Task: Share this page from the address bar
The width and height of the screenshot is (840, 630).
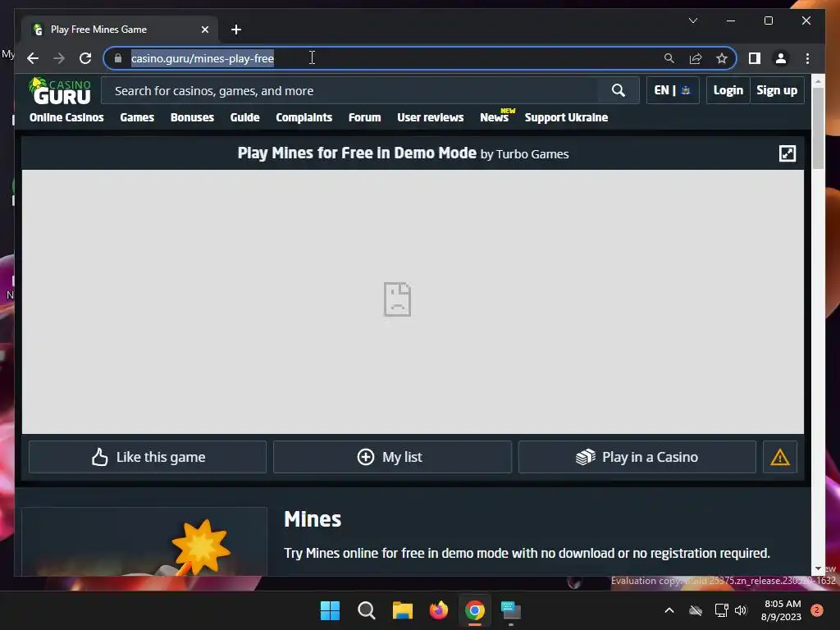Action: point(696,58)
